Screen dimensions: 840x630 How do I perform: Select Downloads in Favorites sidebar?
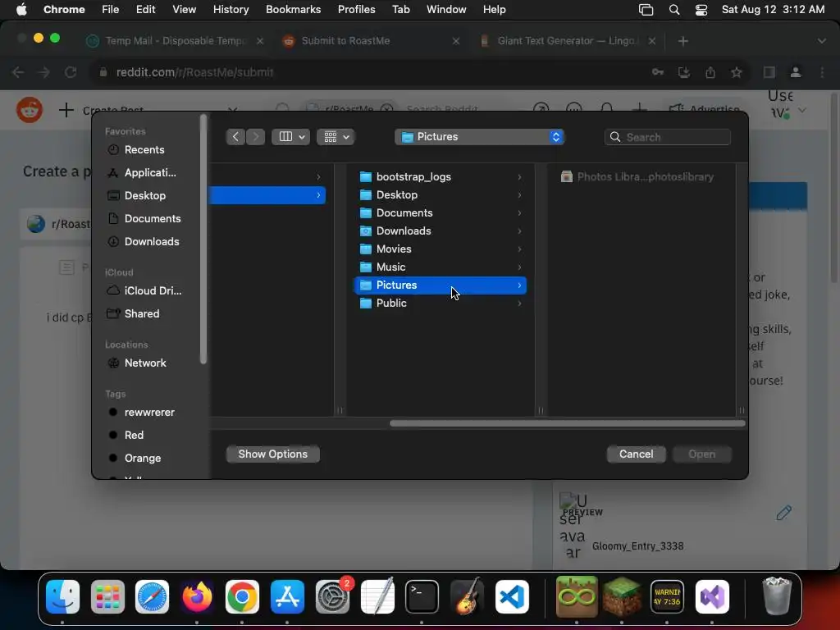point(152,242)
